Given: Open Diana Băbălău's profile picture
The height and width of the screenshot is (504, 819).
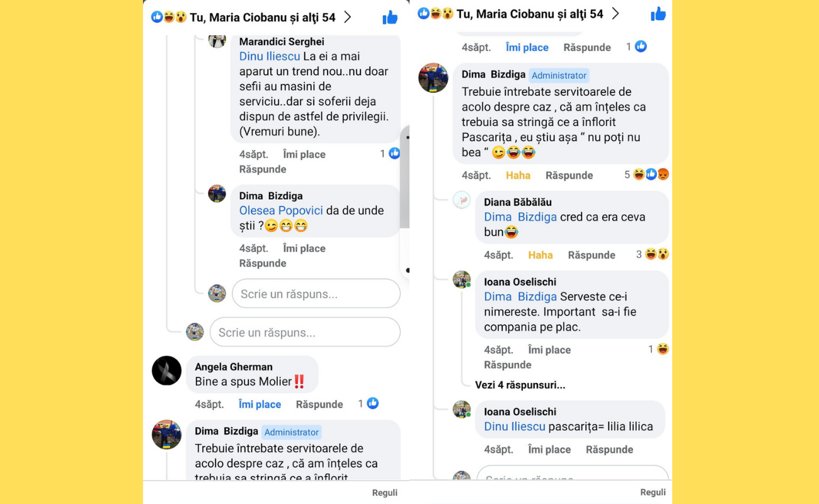Looking at the screenshot, I should click(462, 200).
